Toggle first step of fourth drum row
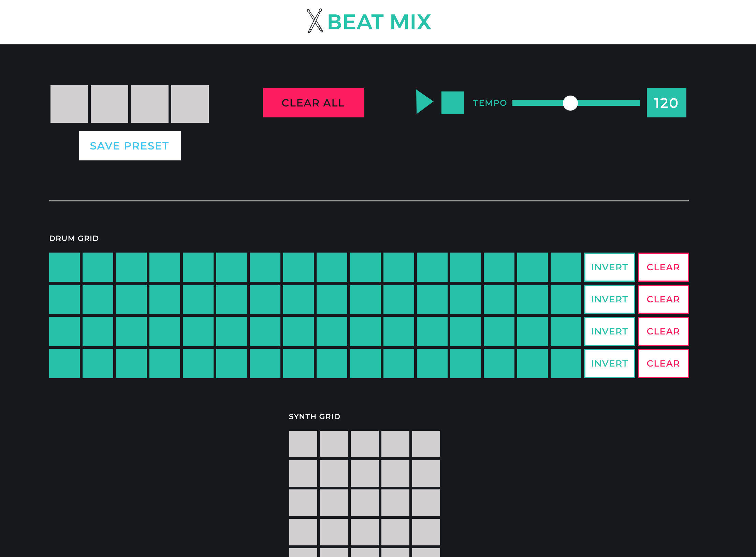 click(64, 363)
